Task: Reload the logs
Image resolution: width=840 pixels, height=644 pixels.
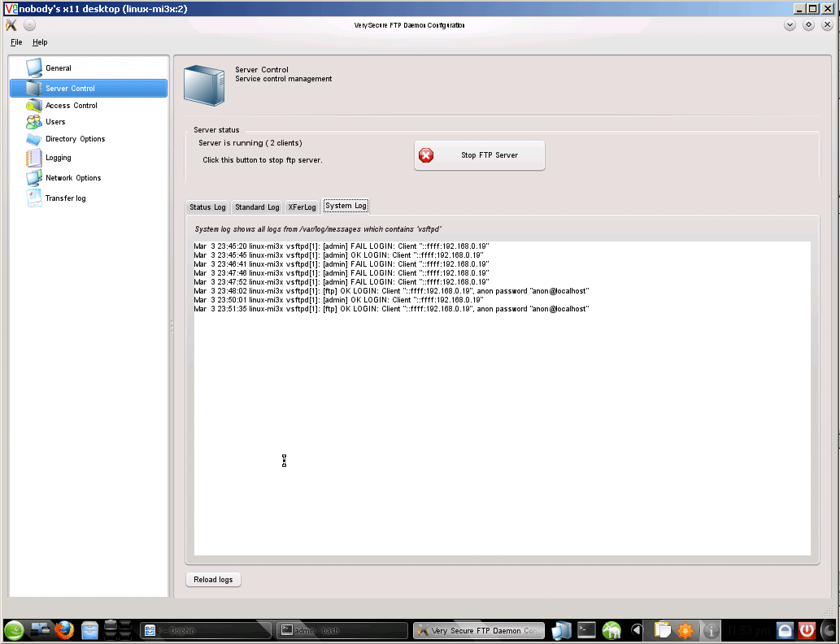Action: [x=213, y=580]
